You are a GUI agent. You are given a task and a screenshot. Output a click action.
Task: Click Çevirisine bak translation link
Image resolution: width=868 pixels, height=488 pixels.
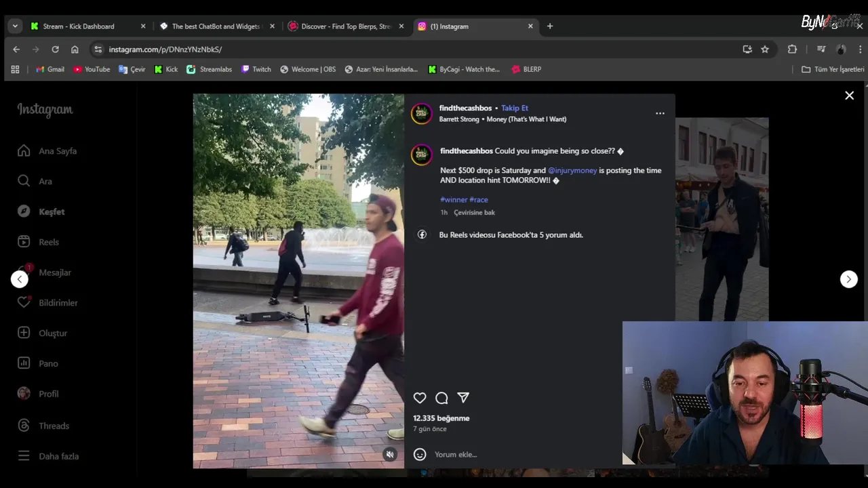tap(474, 212)
